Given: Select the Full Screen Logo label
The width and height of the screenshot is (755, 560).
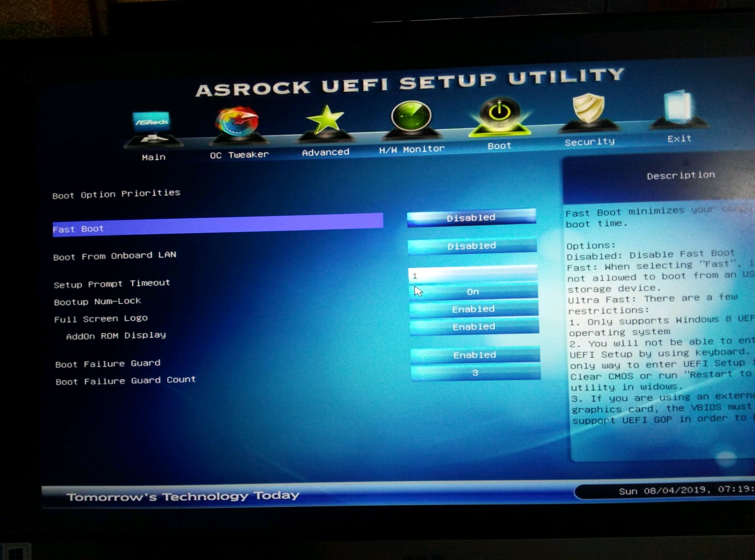Looking at the screenshot, I should point(101,319).
